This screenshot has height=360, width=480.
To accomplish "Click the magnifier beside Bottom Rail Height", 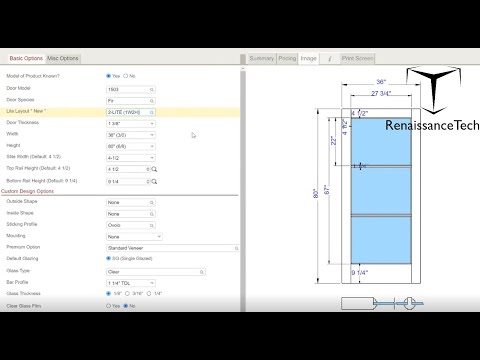I will point(154,182).
